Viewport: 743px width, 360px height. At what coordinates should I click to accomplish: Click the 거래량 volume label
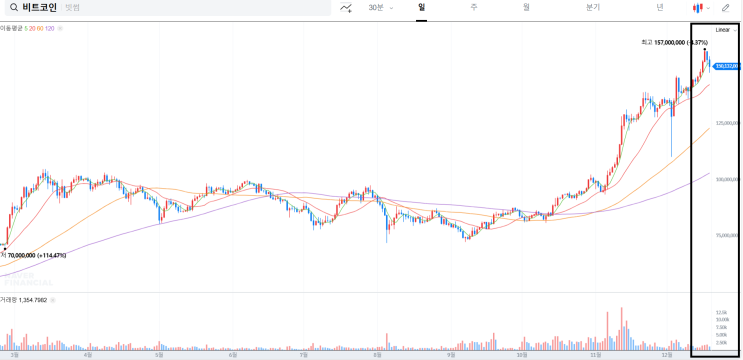pos(9,300)
